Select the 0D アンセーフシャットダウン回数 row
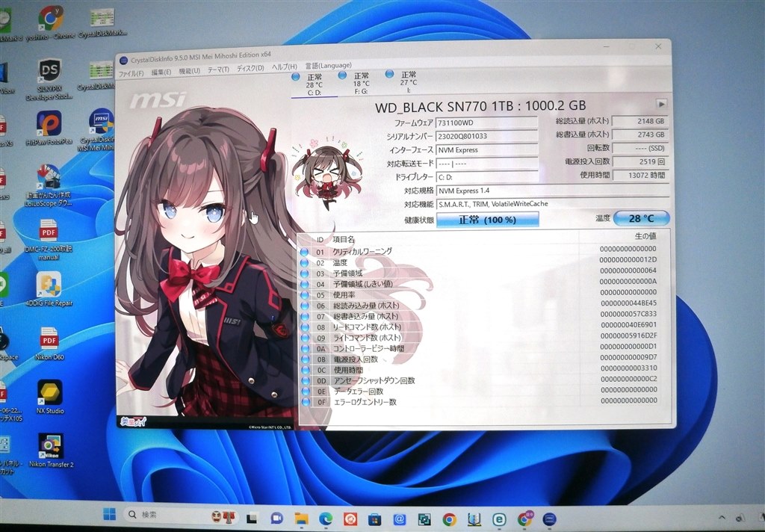This screenshot has width=765, height=532. tap(483, 380)
